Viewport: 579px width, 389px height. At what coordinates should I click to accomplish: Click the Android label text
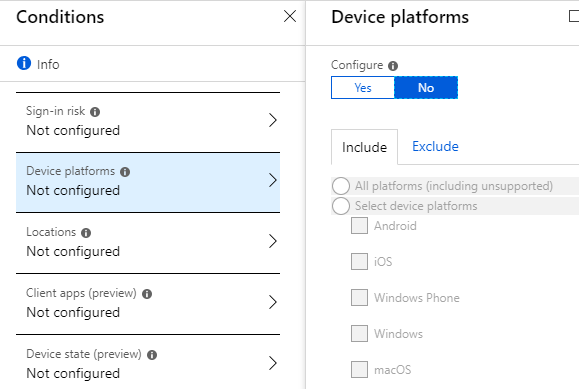click(x=395, y=226)
